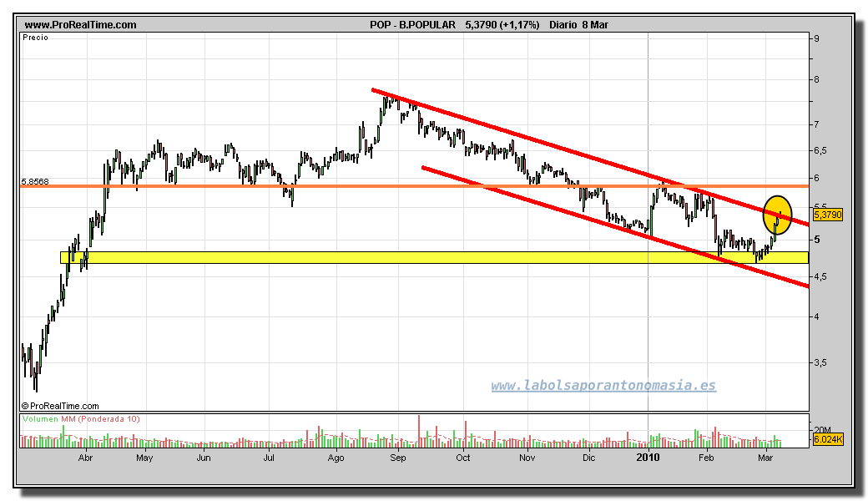The image size is (868, 501).
Task: Click the POP - B.POPULAR chart title
Action: point(412,25)
